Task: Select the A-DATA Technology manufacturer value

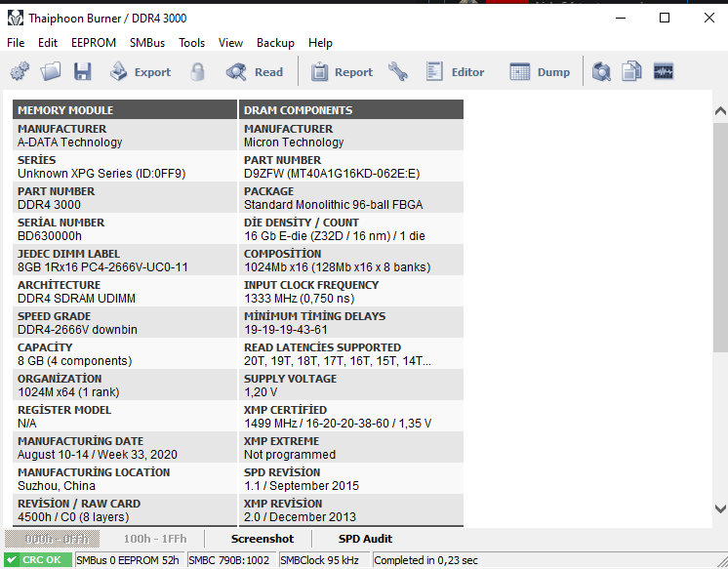Action: coord(69,142)
